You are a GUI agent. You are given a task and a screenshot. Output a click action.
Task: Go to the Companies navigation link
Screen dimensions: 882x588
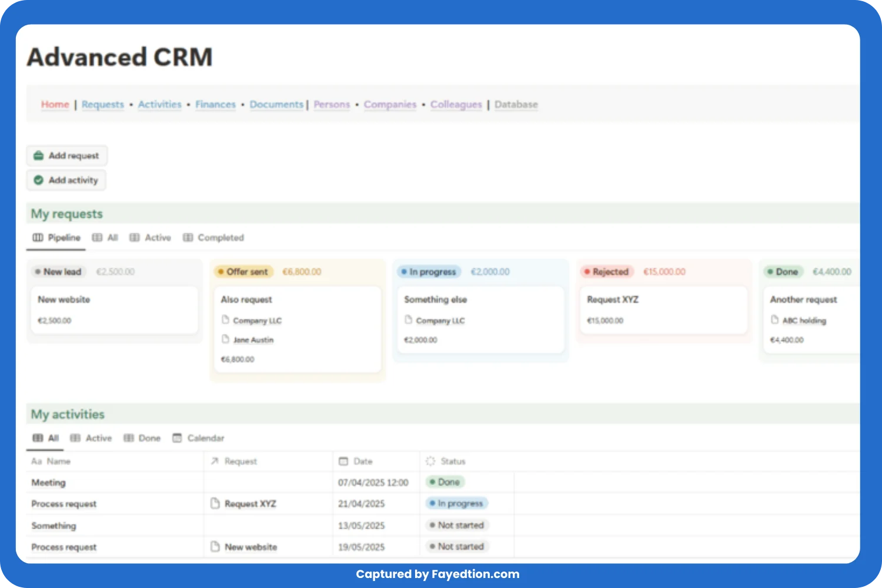tap(390, 105)
